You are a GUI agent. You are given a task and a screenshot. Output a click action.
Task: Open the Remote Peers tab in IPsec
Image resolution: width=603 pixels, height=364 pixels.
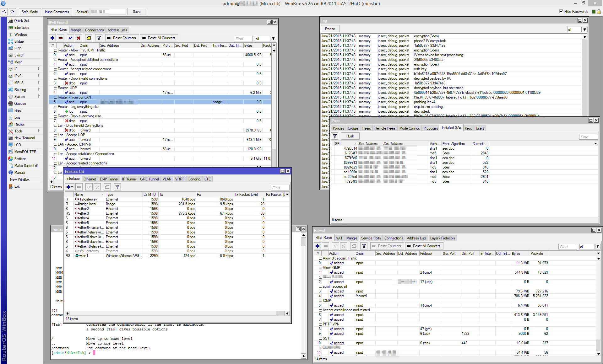tap(385, 128)
